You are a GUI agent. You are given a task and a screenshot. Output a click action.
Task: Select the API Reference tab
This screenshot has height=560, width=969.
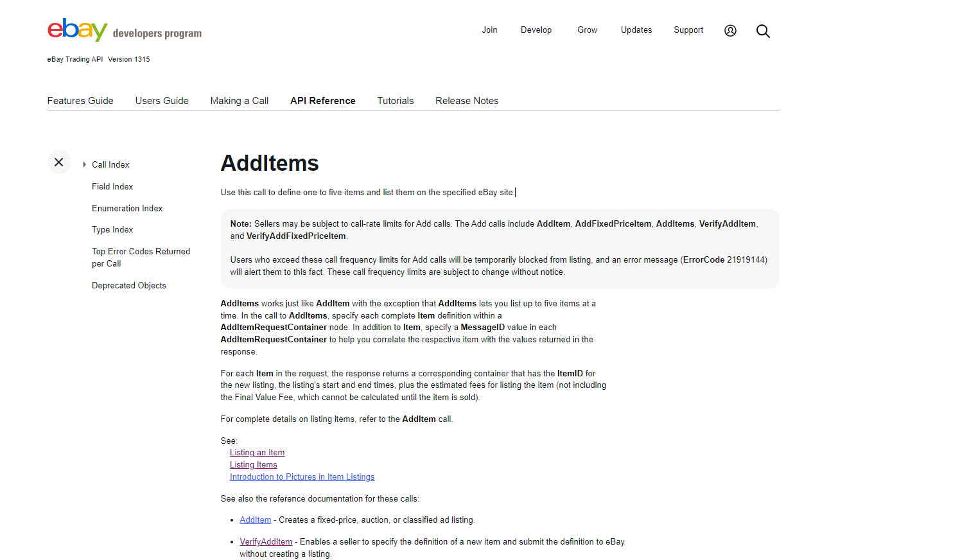[x=323, y=101]
